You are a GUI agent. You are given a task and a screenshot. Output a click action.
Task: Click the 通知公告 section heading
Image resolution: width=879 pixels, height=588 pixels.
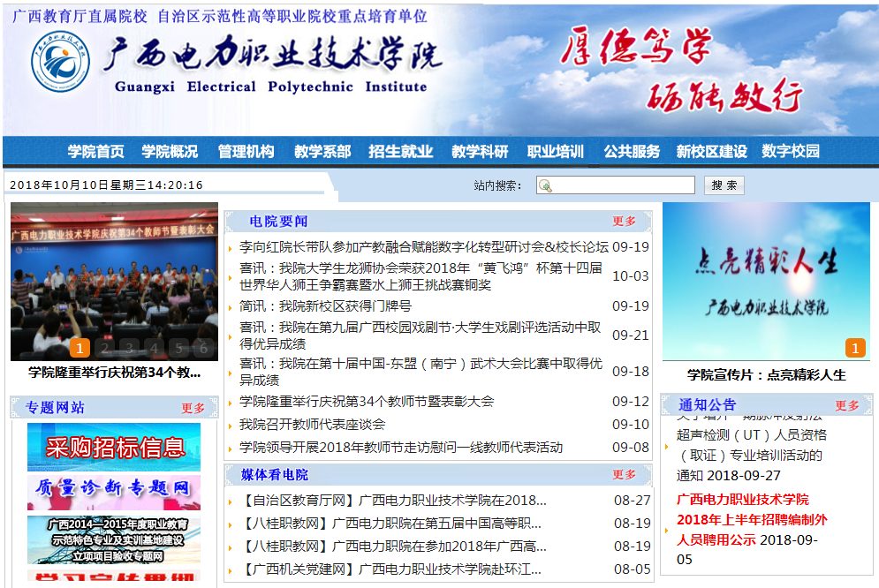[x=707, y=405]
